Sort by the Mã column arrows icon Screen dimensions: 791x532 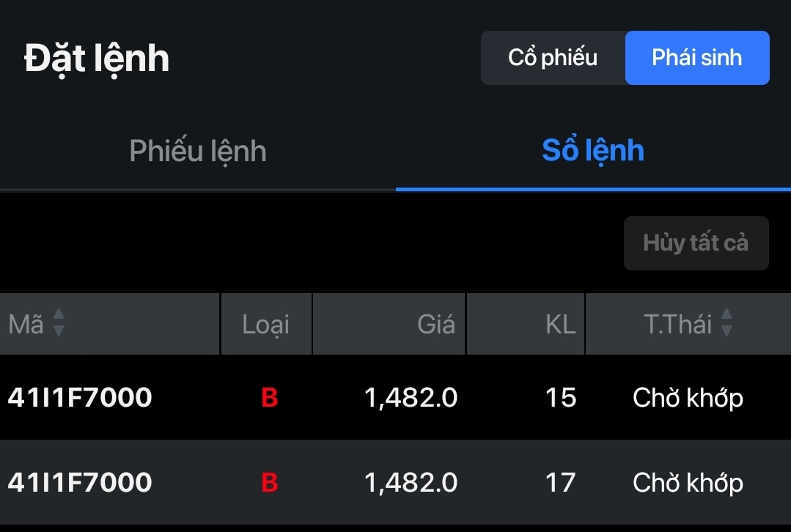[x=59, y=322]
